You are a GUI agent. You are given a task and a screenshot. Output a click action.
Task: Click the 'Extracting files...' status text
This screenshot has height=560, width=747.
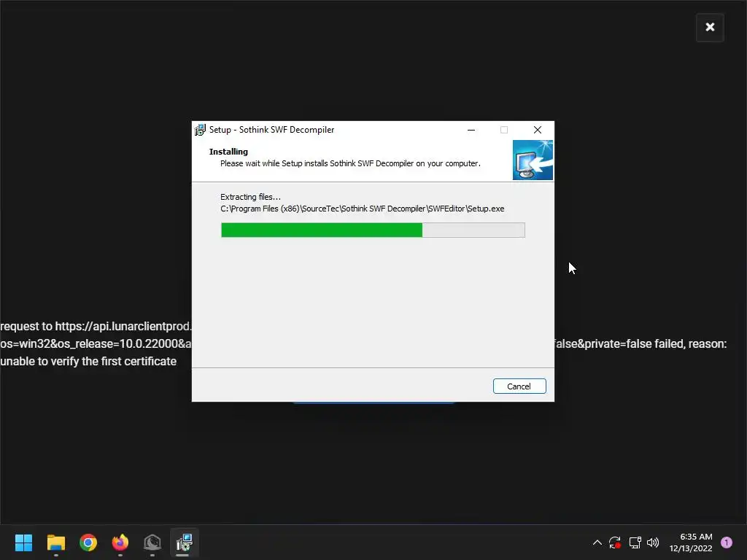(251, 197)
